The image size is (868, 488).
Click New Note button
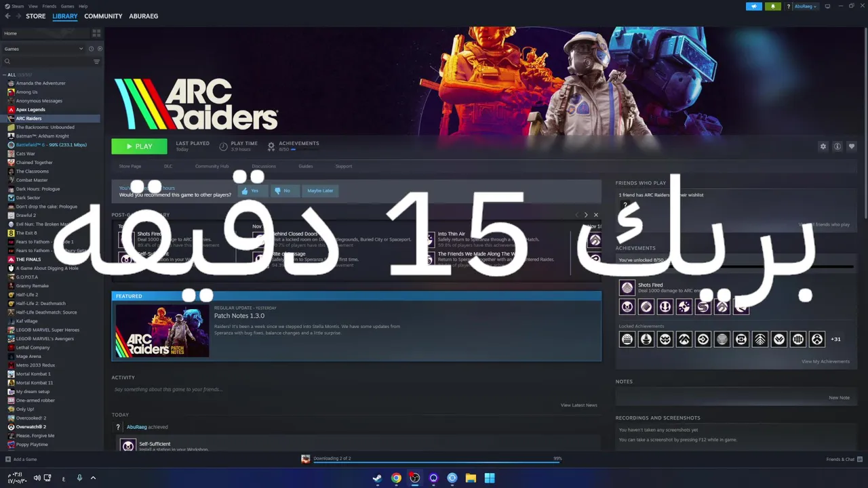839,398
